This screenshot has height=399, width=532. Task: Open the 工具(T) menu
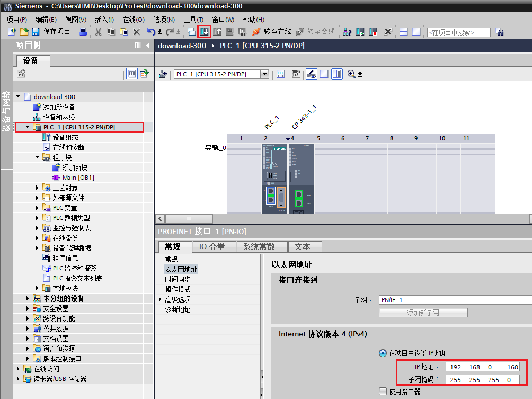pos(193,20)
